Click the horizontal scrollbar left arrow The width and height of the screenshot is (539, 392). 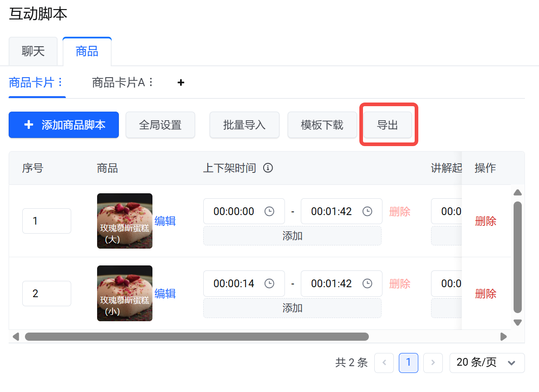coord(16,337)
